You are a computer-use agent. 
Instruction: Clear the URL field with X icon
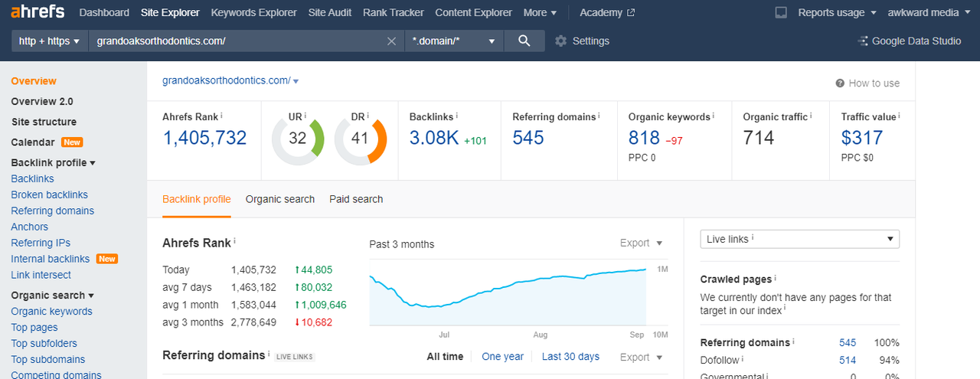pos(392,41)
